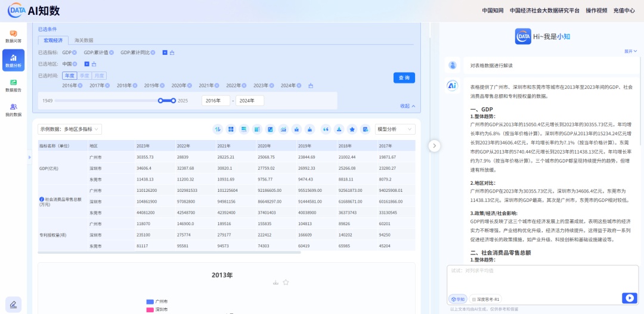The height and width of the screenshot is (314, 644).
Task: Click the sort/transpose arrows toolbar icon
Action: [218, 129]
